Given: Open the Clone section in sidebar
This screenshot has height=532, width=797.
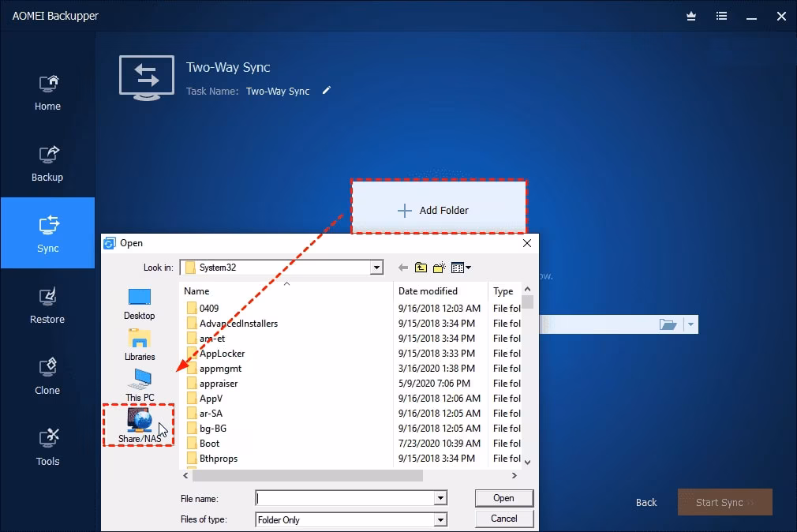Looking at the screenshot, I should pyautogui.click(x=47, y=377).
